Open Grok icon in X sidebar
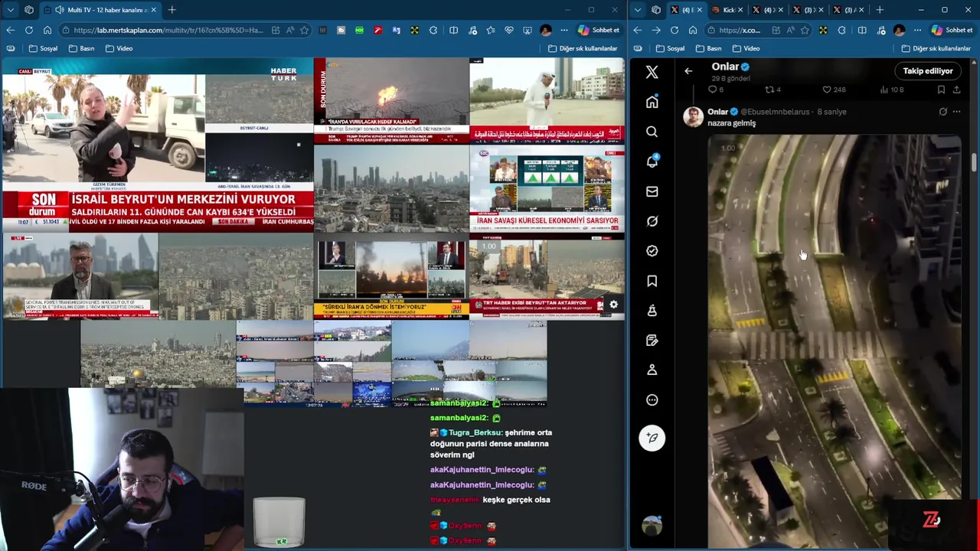 652,221
